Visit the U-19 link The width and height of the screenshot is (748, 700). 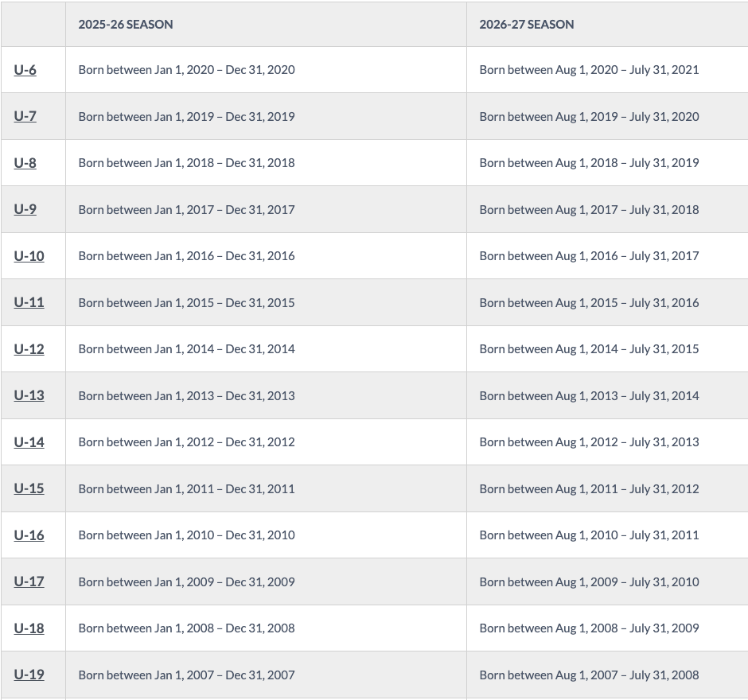click(x=29, y=675)
